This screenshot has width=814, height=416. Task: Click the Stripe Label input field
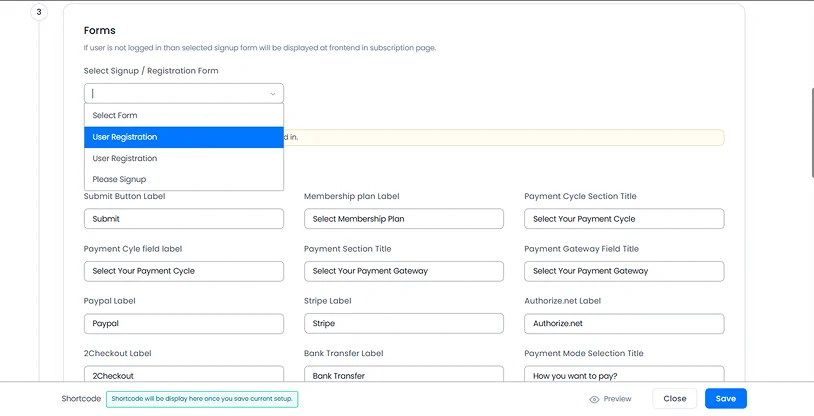[404, 324]
